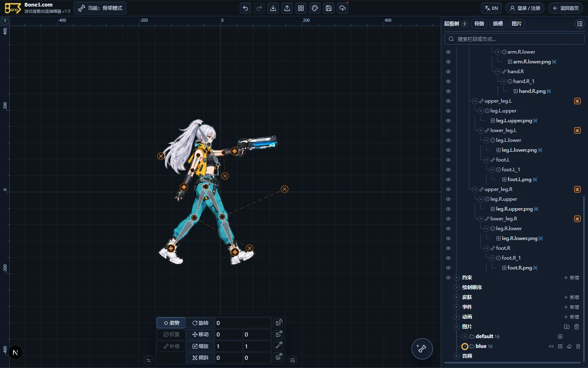Click the 登录 / 注册 login button
588x368 pixels.
click(525, 8)
